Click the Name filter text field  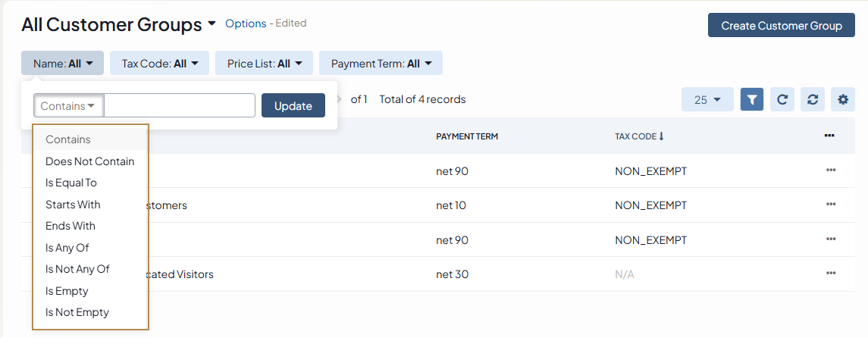point(180,106)
